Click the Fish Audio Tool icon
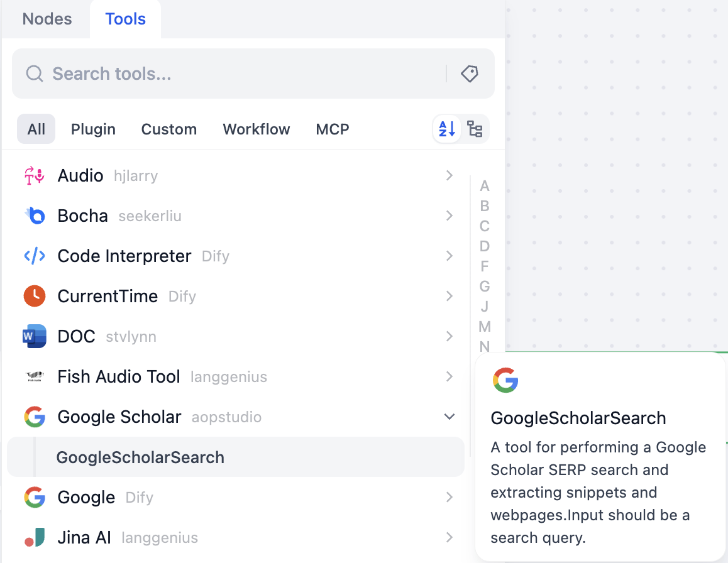 (35, 377)
